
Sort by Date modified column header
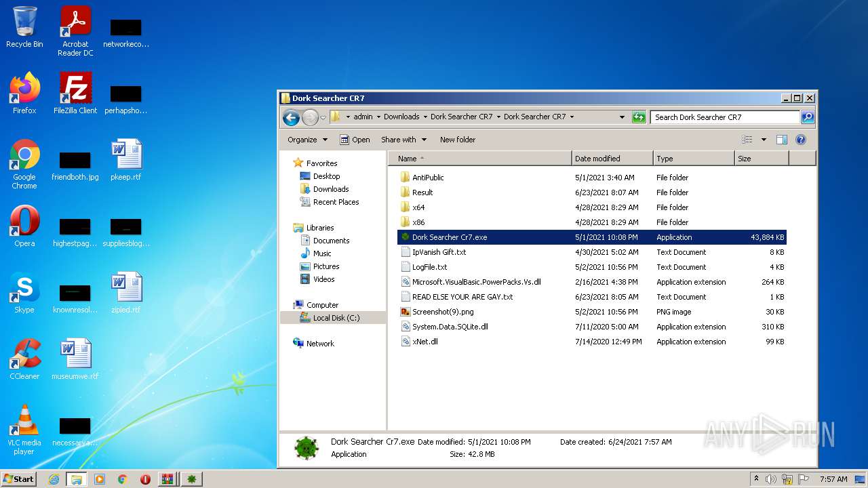click(x=612, y=159)
